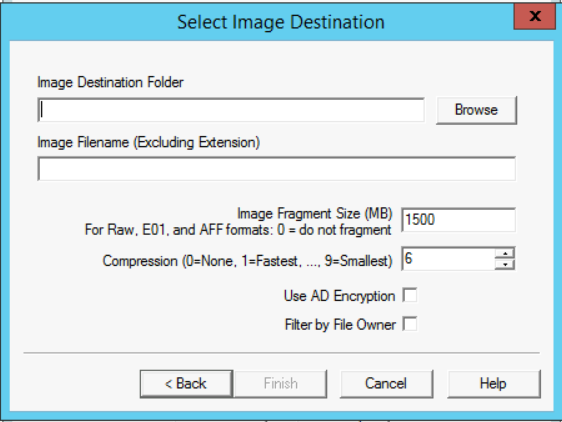The width and height of the screenshot is (562, 422).
Task: Open folder picker with Browse button
Action: (476, 110)
